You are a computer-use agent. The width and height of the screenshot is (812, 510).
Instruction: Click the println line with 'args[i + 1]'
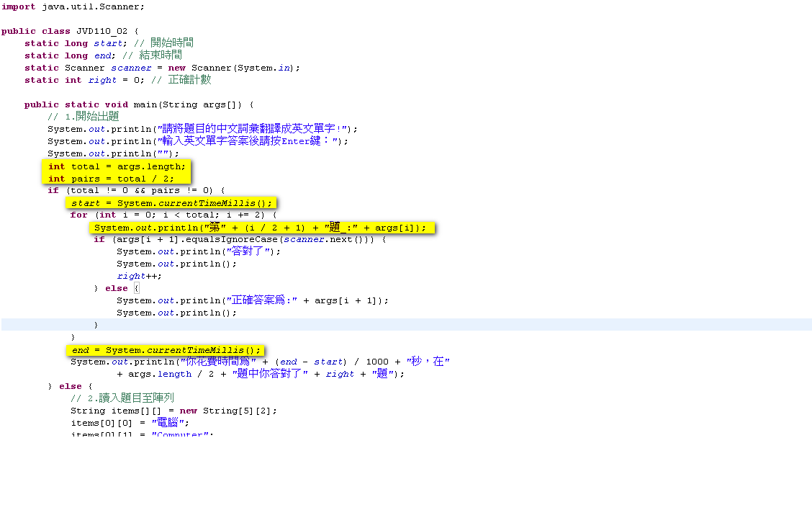tap(253, 300)
